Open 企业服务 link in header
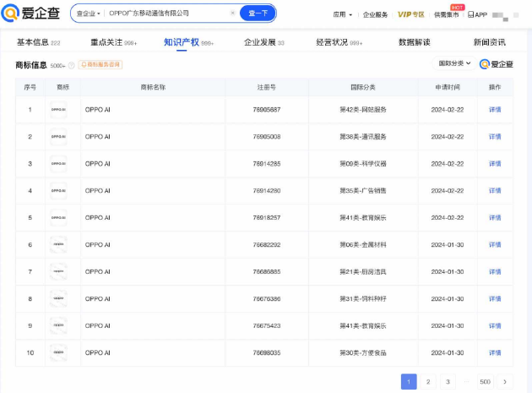 tap(375, 14)
